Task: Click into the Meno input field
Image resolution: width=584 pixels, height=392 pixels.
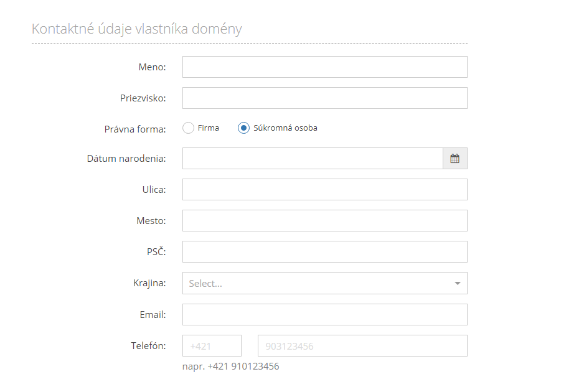Action: coord(324,67)
